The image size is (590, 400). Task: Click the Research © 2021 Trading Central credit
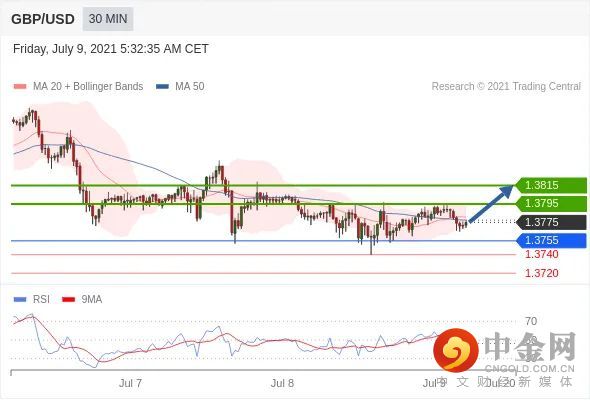[x=506, y=87]
